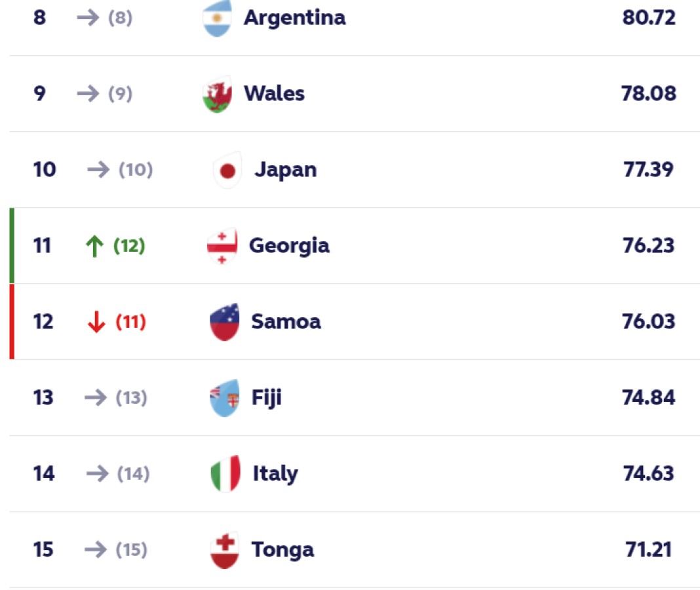The image size is (700, 590).
Task: Click the Samoa flag badge icon
Action: click(224, 322)
